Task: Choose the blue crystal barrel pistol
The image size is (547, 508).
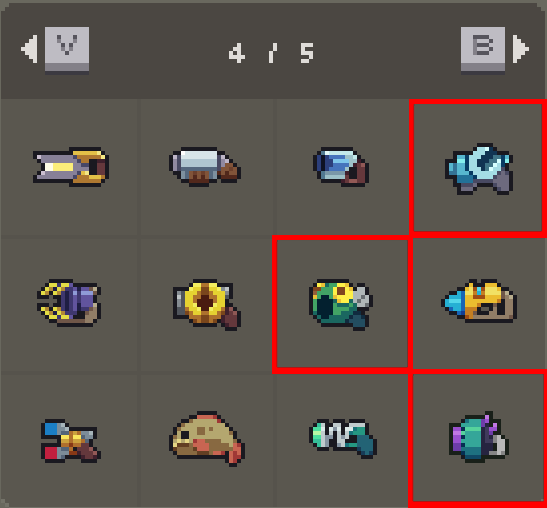Action: (x=341, y=167)
